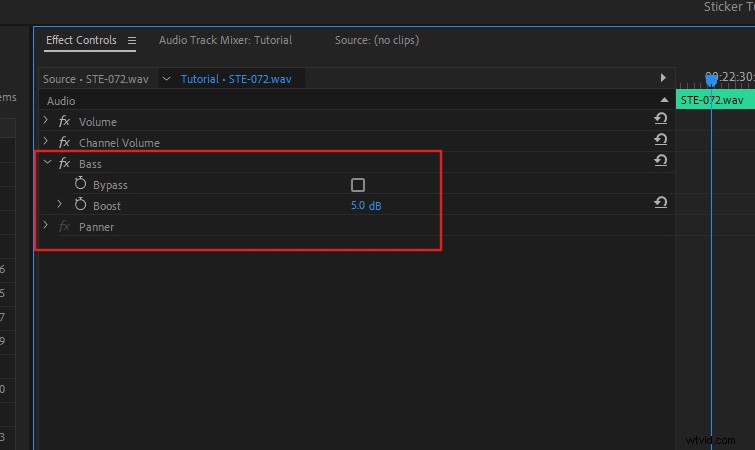Click the play-only-audio triangle arrow button
This screenshot has height=450, width=755.
tap(663, 78)
